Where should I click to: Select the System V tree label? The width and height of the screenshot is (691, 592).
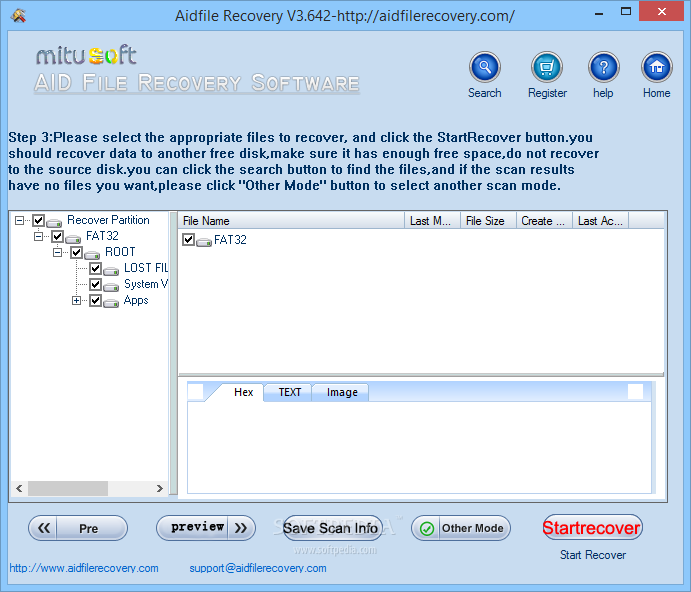tap(146, 284)
